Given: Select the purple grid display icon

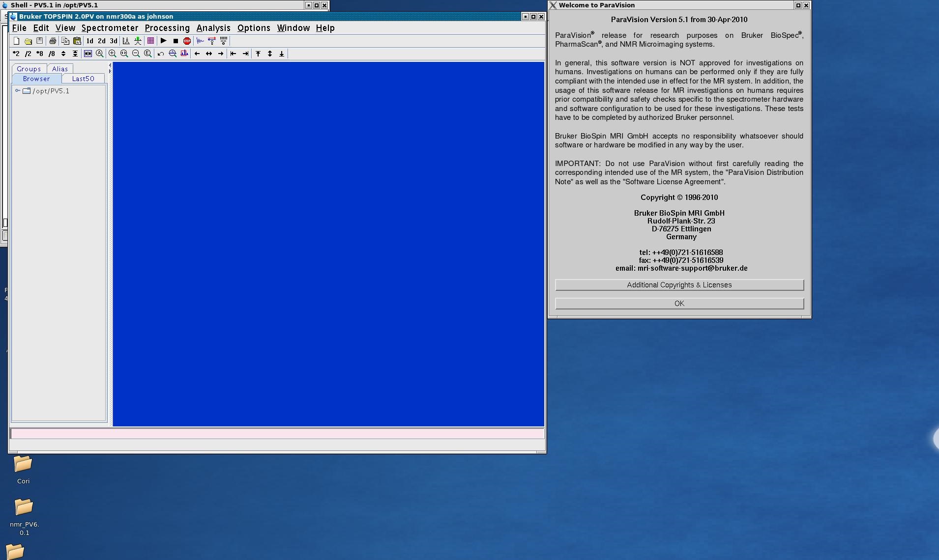Looking at the screenshot, I should 151,41.
